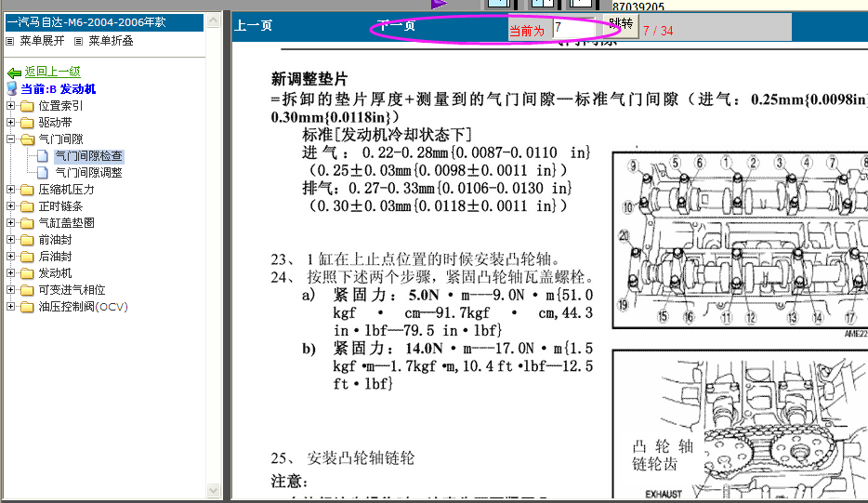Image resolution: width=868 pixels, height=503 pixels.
Task: Click the 一汽马自达-M6-2004-2006年款 title bar
Action: pos(104,22)
